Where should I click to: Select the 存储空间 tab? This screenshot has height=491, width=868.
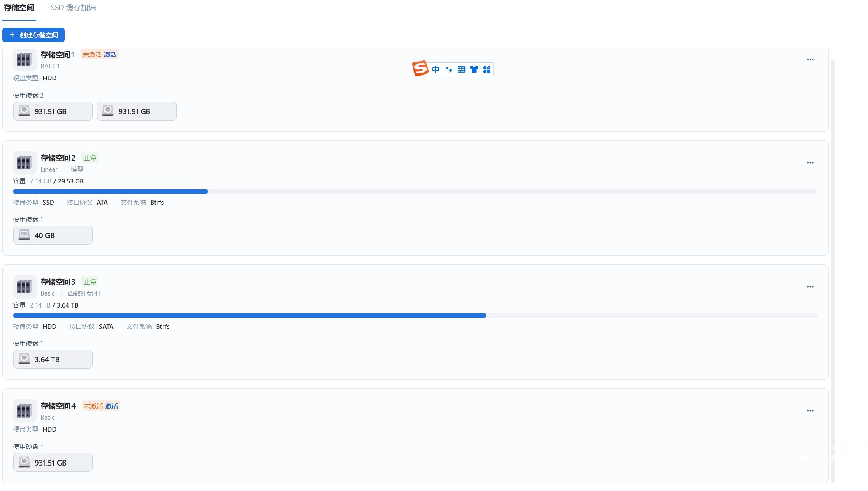(19, 8)
